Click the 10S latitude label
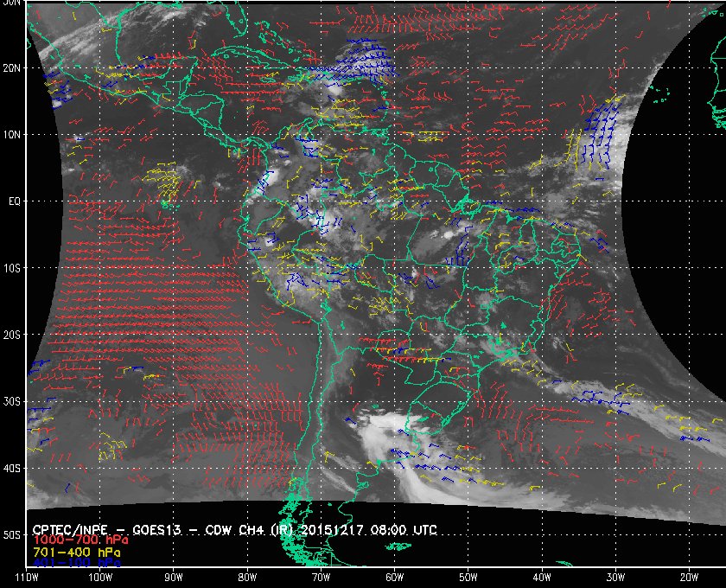This screenshot has width=726, height=588. click(11, 268)
